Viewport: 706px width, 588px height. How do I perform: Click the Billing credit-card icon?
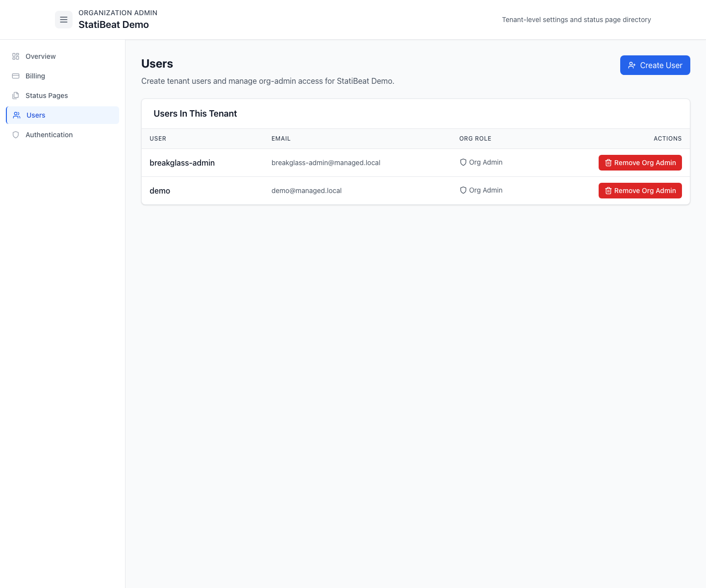click(15, 76)
